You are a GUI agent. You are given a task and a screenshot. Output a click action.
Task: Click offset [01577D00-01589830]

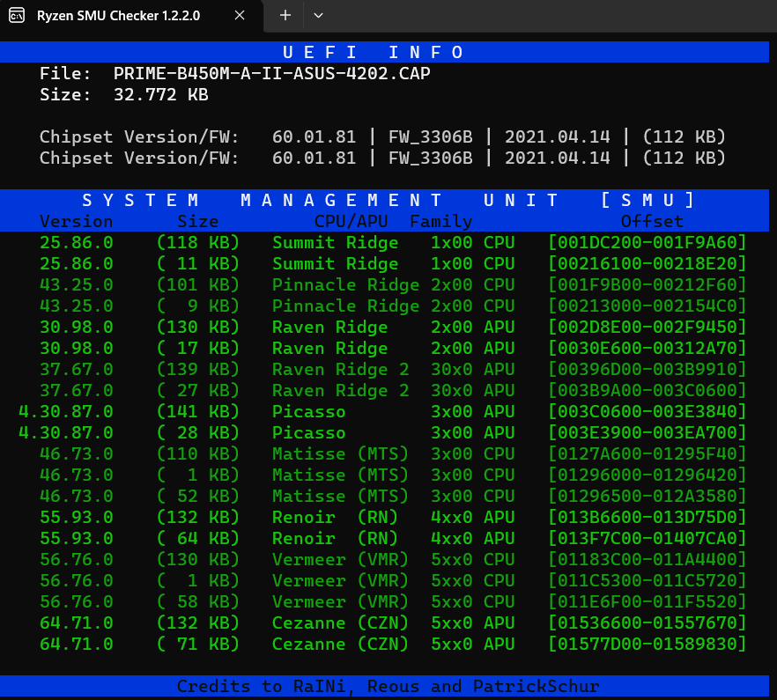point(647,644)
